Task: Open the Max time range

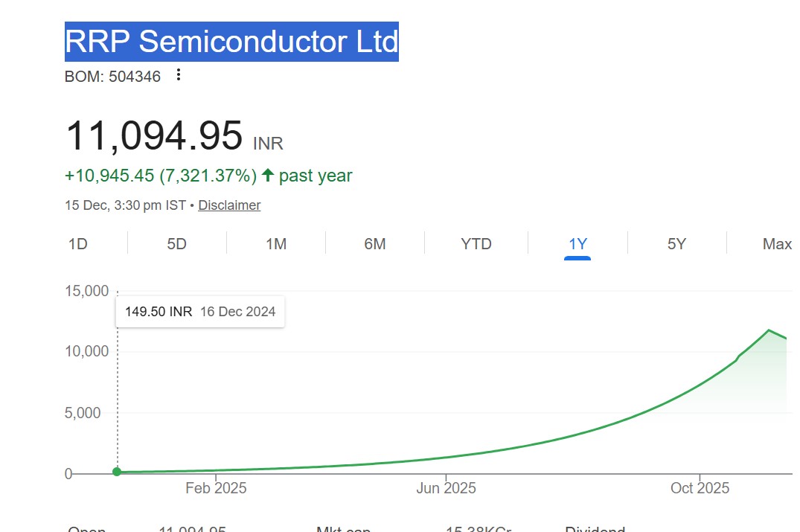Action: click(776, 243)
